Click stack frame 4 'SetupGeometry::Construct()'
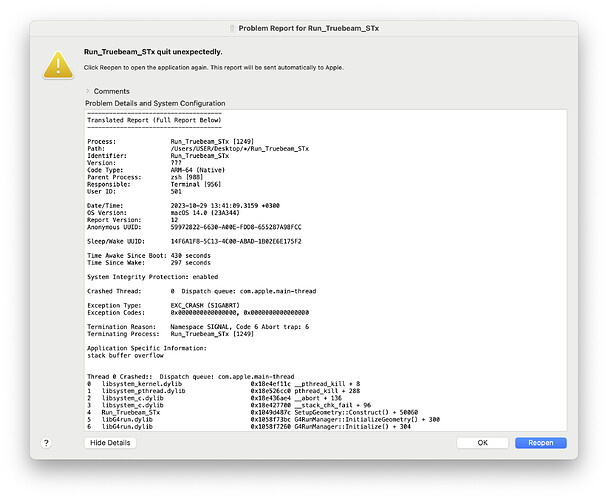609x500 pixels. (252, 412)
